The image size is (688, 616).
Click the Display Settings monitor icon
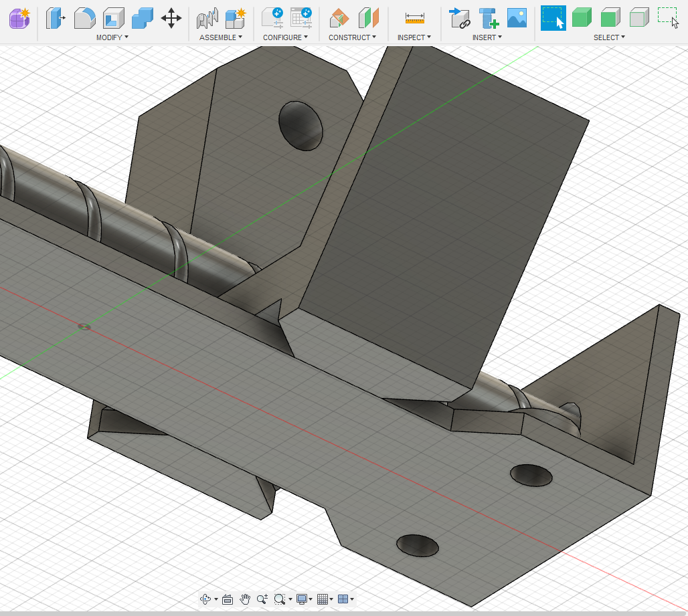pyautogui.click(x=302, y=599)
